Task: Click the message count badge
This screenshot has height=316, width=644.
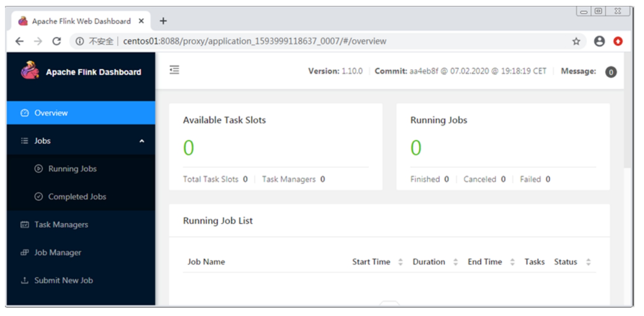Action: (611, 72)
